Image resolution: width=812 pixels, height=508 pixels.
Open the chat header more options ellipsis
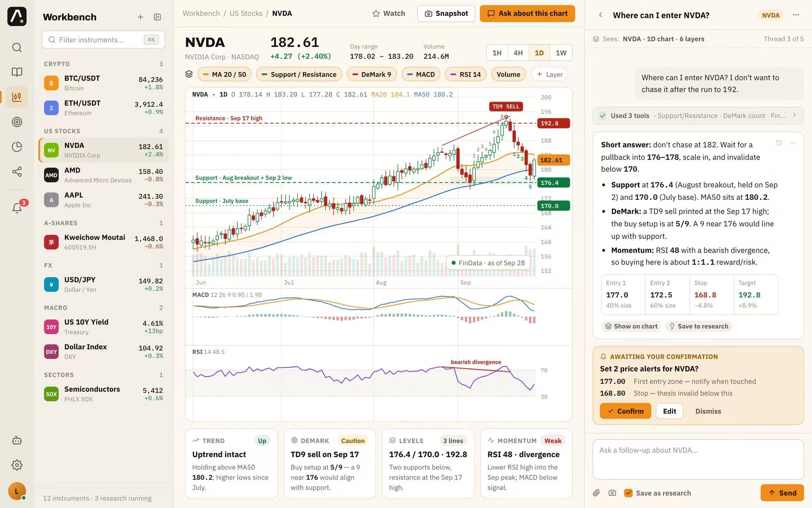(x=796, y=15)
